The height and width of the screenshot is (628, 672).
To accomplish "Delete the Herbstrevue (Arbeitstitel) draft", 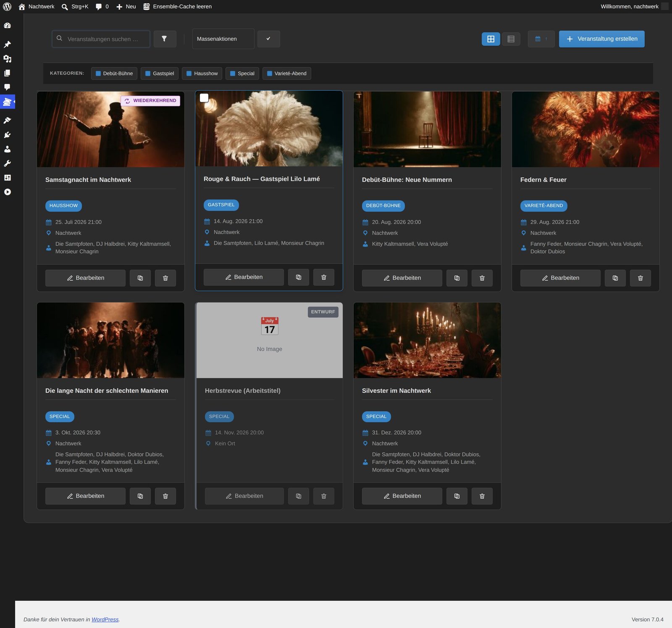I will pyautogui.click(x=324, y=496).
